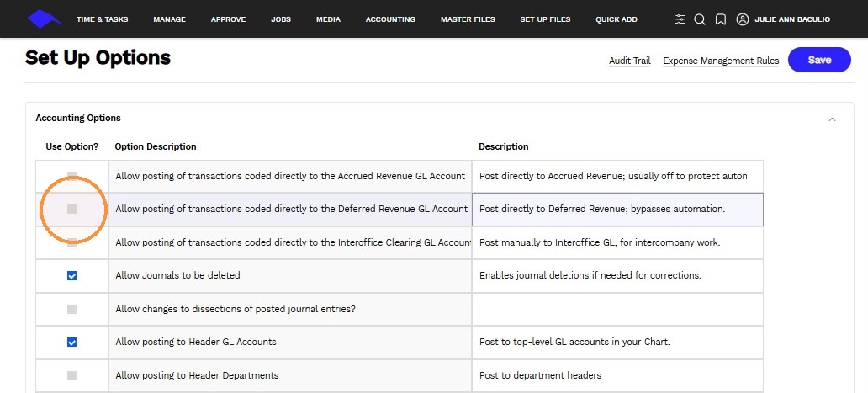Check Allow changes to dissections checkbox
The image size is (868, 393).
pyautogui.click(x=72, y=309)
